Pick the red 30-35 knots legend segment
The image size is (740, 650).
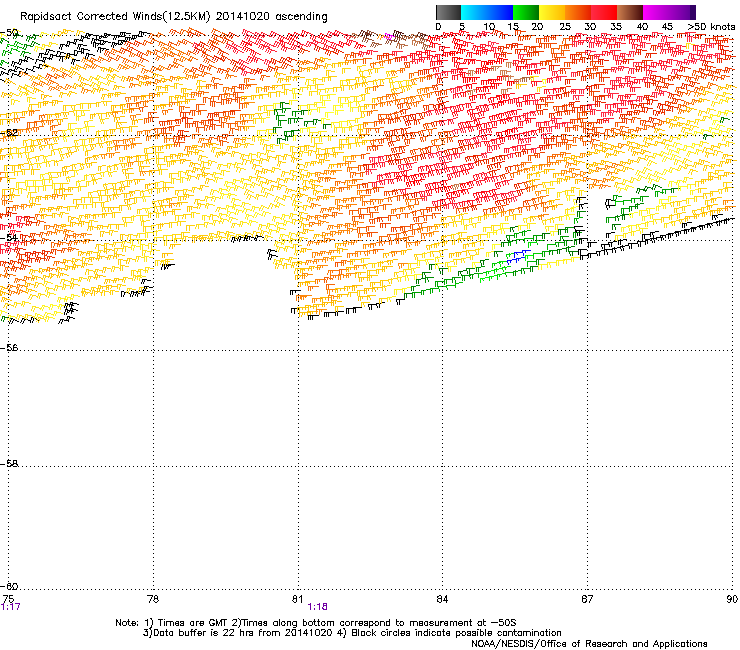tap(604, 12)
